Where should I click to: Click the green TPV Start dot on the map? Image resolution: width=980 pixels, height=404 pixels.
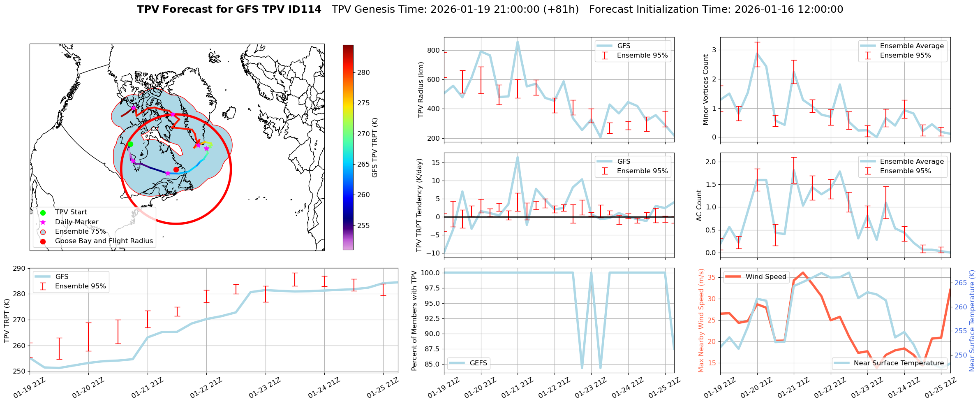point(130,144)
